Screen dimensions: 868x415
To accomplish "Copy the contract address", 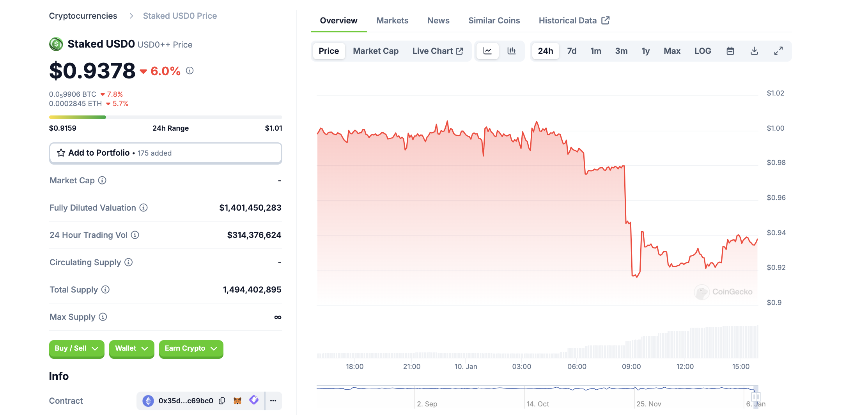I will 222,401.
